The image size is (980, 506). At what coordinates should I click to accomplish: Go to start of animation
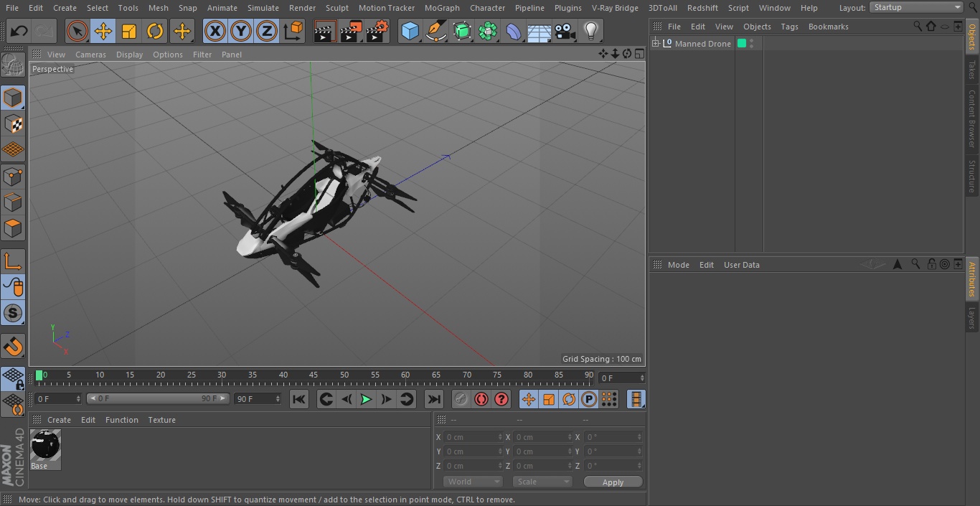click(x=299, y=399)
